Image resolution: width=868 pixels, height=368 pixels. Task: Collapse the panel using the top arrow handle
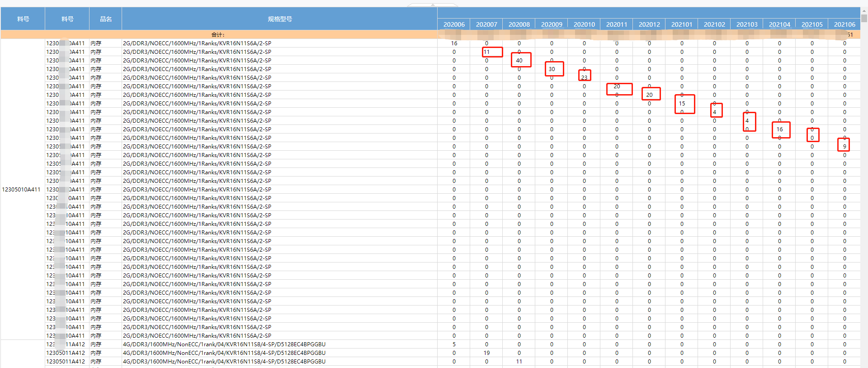[x=433, y=5]
